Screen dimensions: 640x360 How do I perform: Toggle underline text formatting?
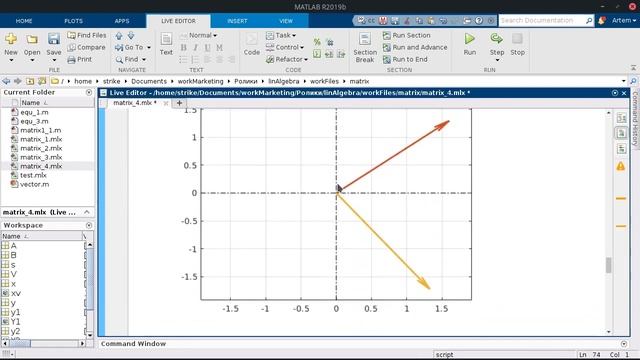click(x=207, y=47)
